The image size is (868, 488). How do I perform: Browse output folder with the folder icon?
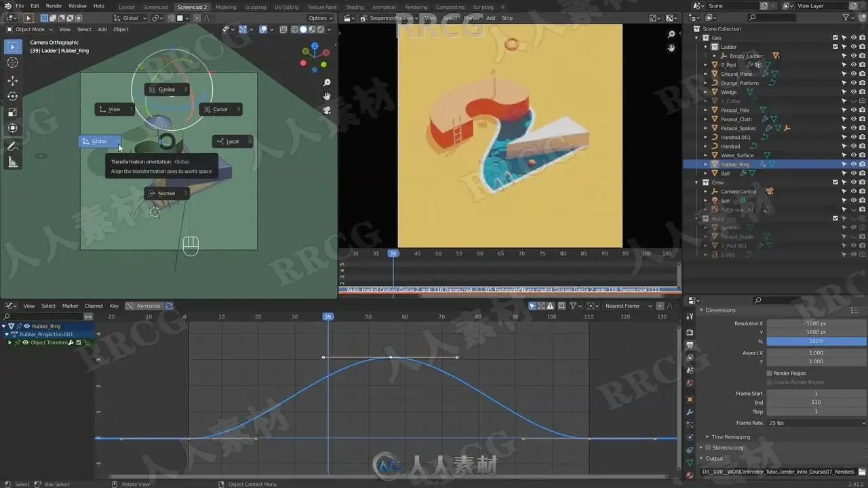click(x=861, y=471)
